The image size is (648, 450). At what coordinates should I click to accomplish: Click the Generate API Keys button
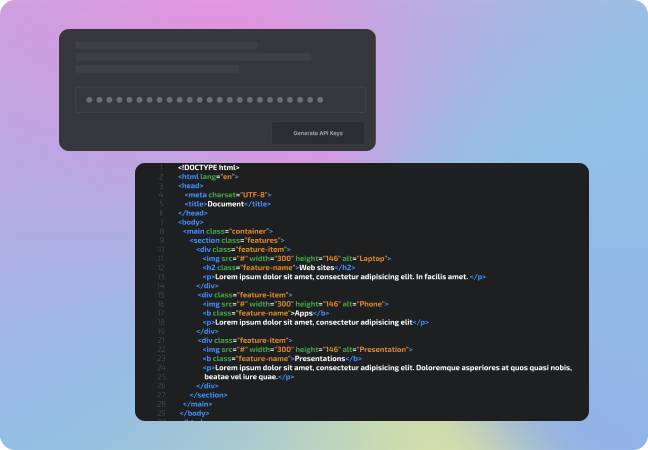click(x=317, y=133)
